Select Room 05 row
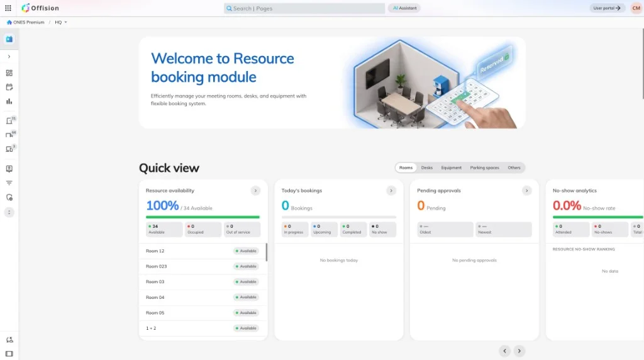 pyautogui.click(x=203, y=313)
